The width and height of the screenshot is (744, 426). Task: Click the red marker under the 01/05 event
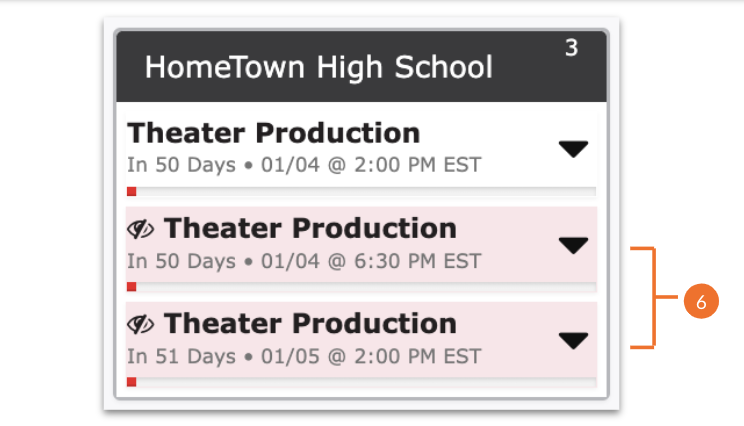point(131,382)
